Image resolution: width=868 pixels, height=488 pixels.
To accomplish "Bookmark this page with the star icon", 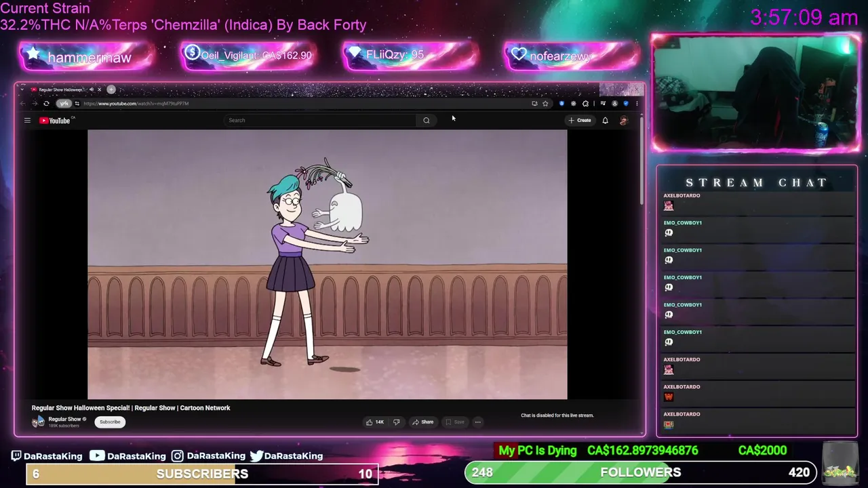I will coord(545,104).
